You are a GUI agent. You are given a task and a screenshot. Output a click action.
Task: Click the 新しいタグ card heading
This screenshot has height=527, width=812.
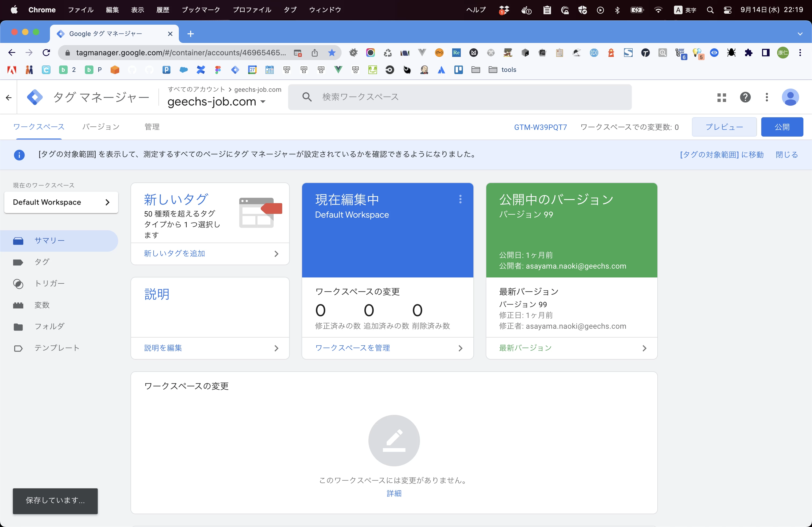(176, 200)
